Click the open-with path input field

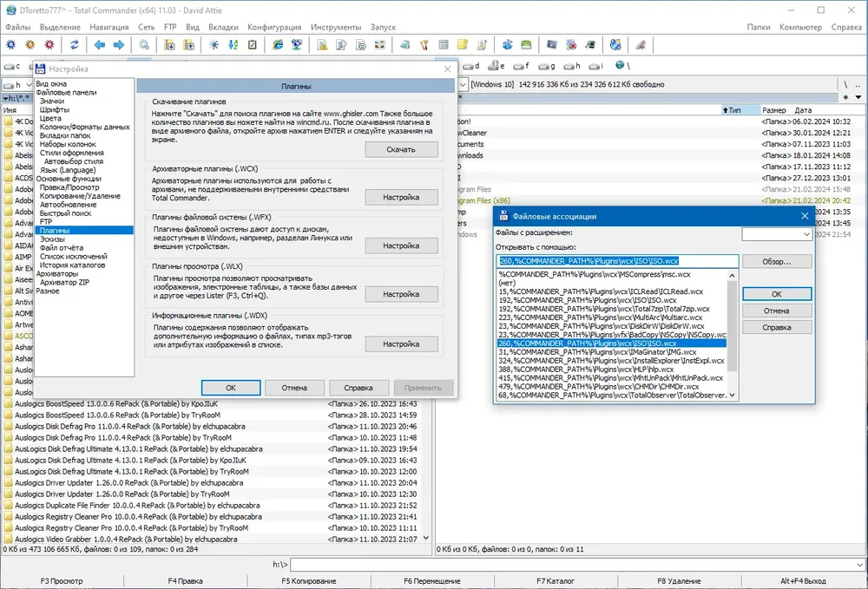point(617,261)
